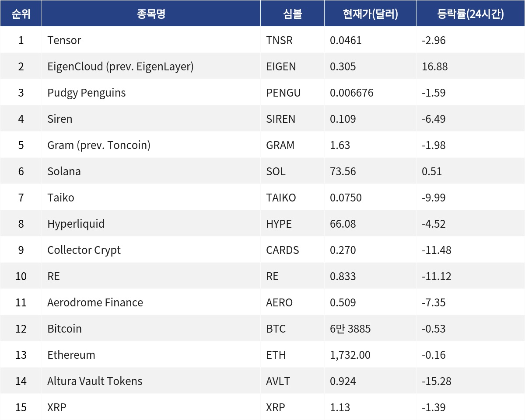The width and height of the screenshot is (525, 420).
Task: Select the SOL symbol cell
Action: tap(292, 171)
